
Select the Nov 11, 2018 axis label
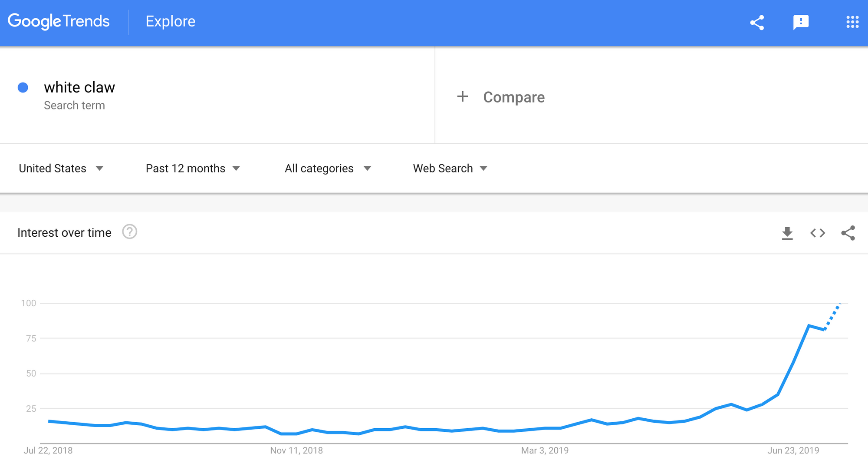[x=296, y=450]
